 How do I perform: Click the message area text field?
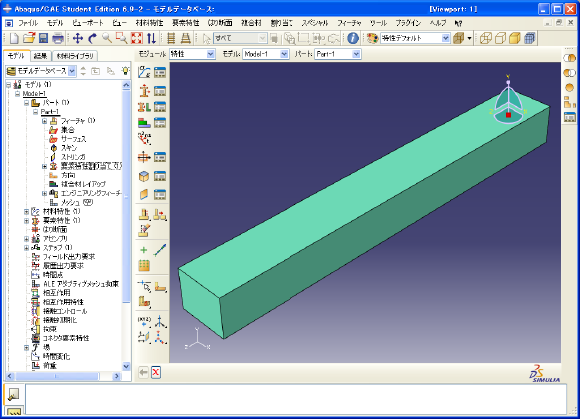click(296, 399)
